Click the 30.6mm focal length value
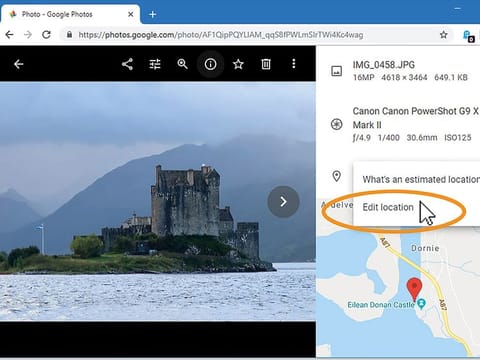Viewport: 480px width, 360px height. click(x=422, y=138)
